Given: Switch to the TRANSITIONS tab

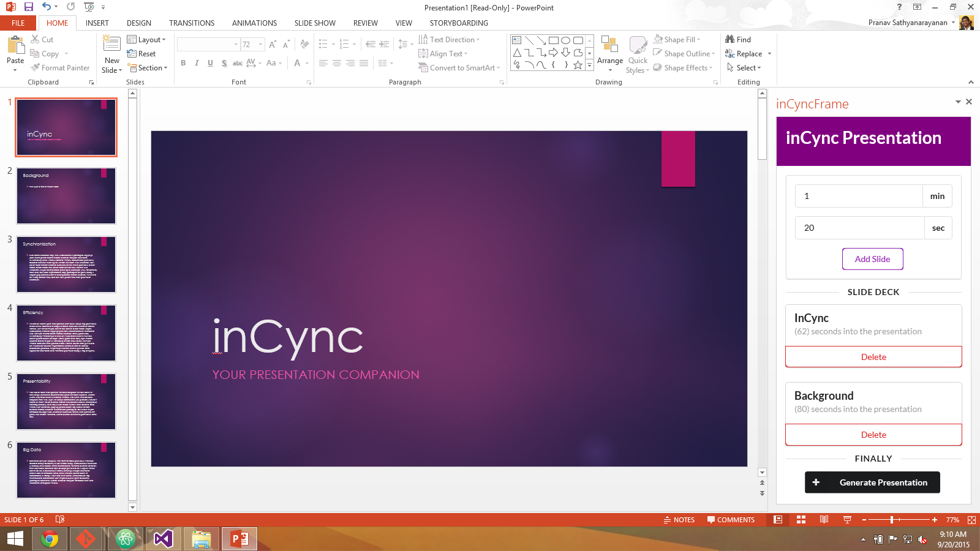Looking at the screenshot, I should click(x=192, y=23).
